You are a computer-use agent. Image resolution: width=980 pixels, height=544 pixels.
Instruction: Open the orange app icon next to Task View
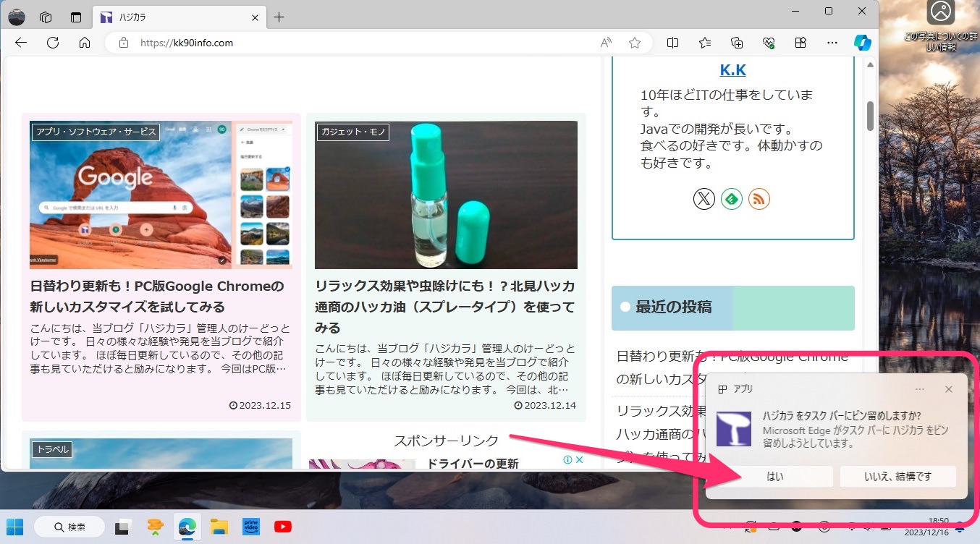pos(155,527)
